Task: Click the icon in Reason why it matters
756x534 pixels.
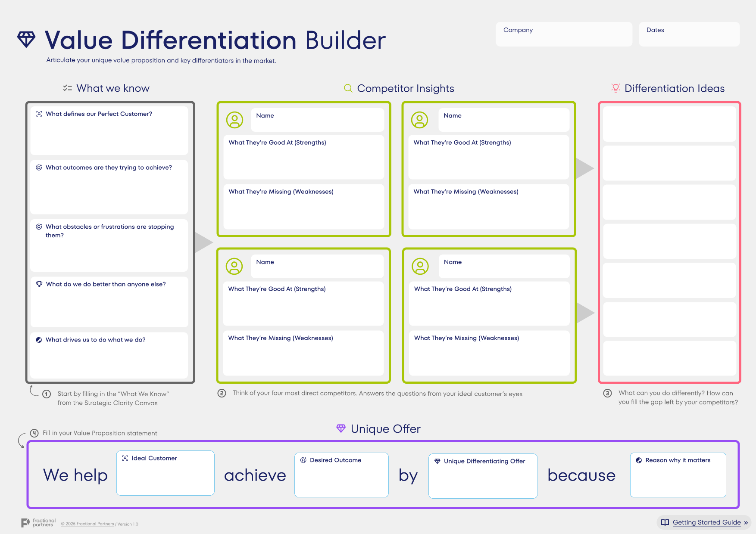Action: coord(639,460)
